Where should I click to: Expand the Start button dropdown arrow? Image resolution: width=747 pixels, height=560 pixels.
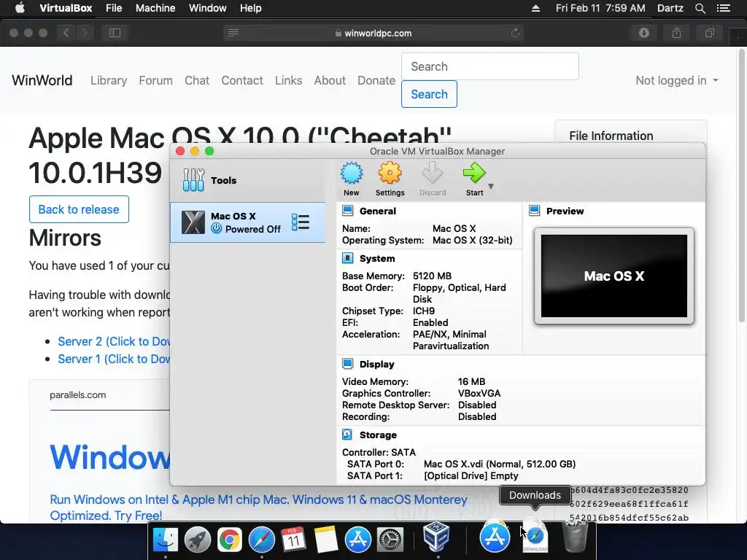(x=491, y=186)
